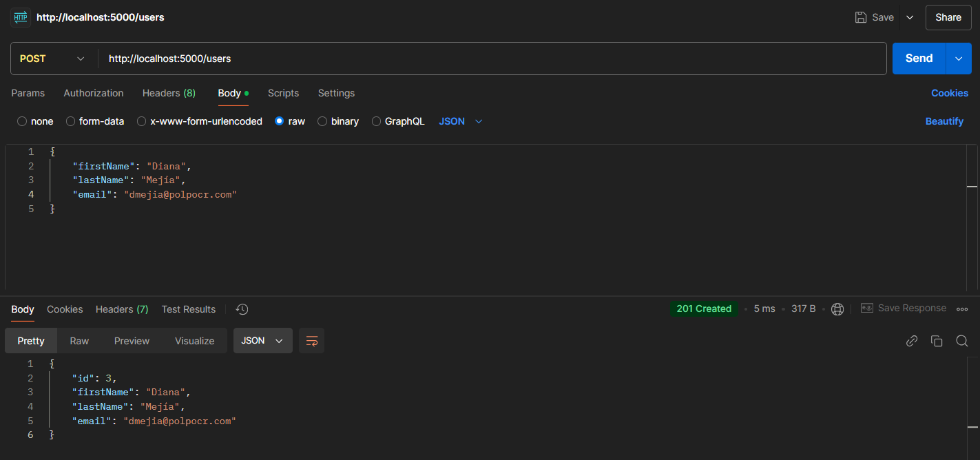Open the POST method dropdown
Viewport: 980px width, 460px height.
(x=52, y=59)
